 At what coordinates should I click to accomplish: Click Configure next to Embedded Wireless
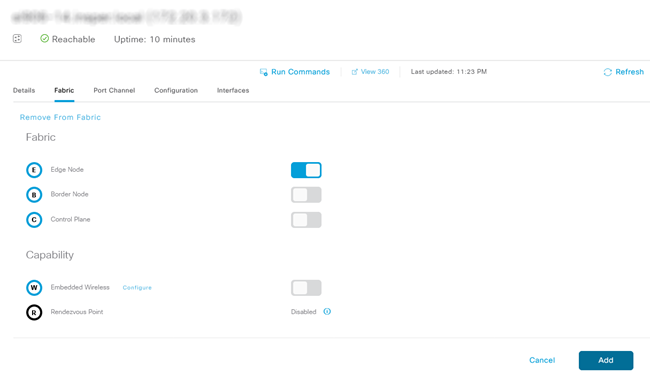point(137,288)
